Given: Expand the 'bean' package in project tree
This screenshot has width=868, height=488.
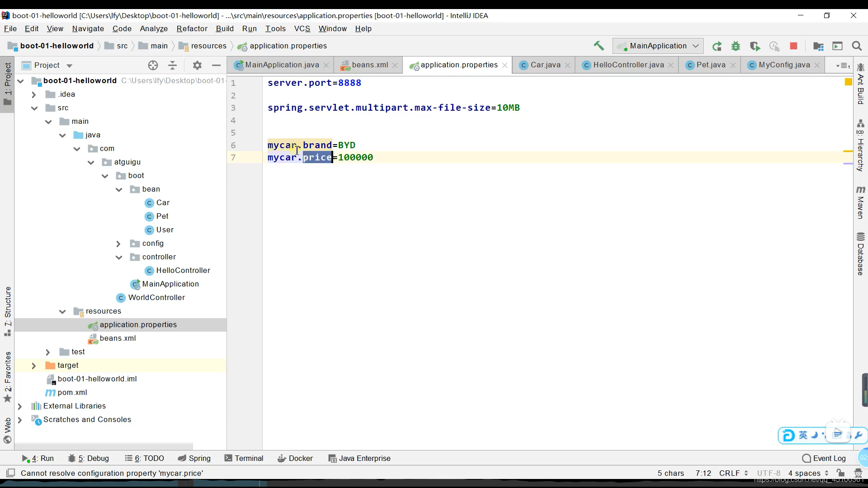Looking at the screenshot, I should tap(118, 188).
